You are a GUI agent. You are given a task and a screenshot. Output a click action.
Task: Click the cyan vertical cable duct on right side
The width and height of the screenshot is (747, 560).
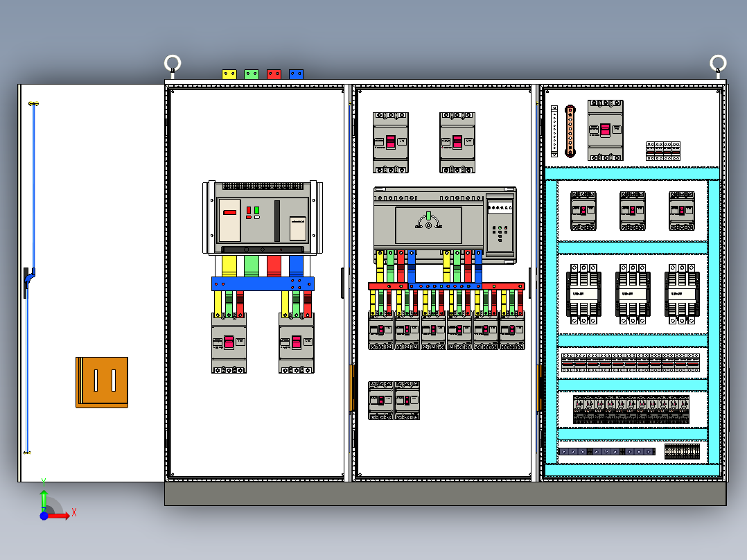714,322
